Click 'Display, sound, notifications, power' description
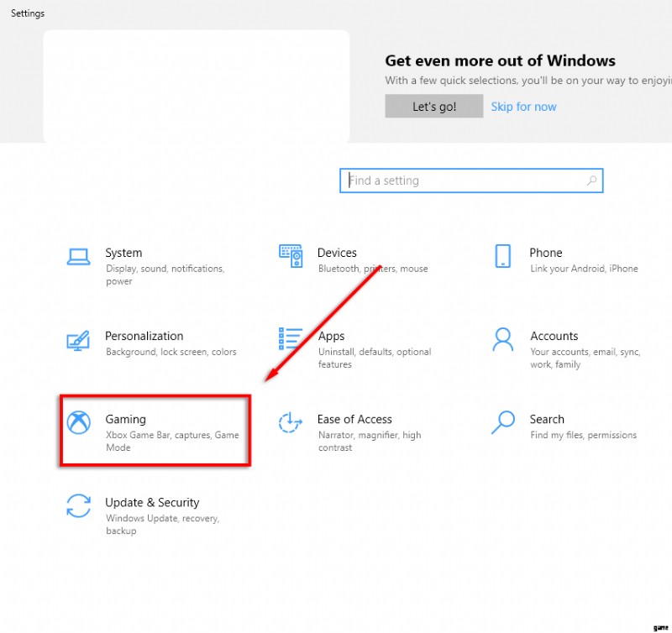 165,275
